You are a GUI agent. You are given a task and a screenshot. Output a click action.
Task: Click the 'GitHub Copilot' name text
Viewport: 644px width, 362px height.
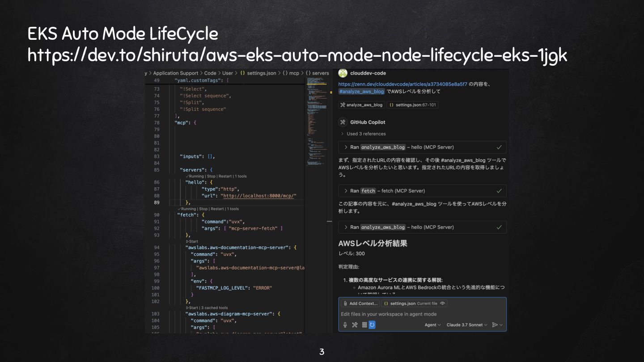coord(368,122)
